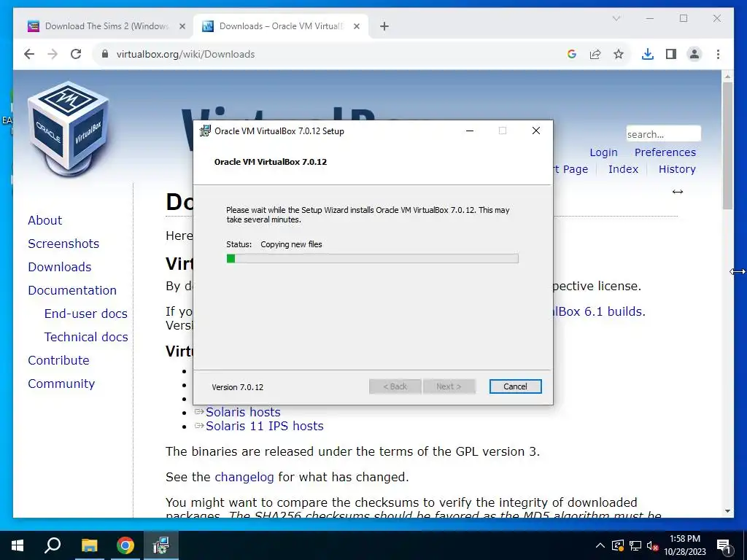Screen dimensions: 747x560
Task: Go to Downloads in the sidebar
Action: 60,267
